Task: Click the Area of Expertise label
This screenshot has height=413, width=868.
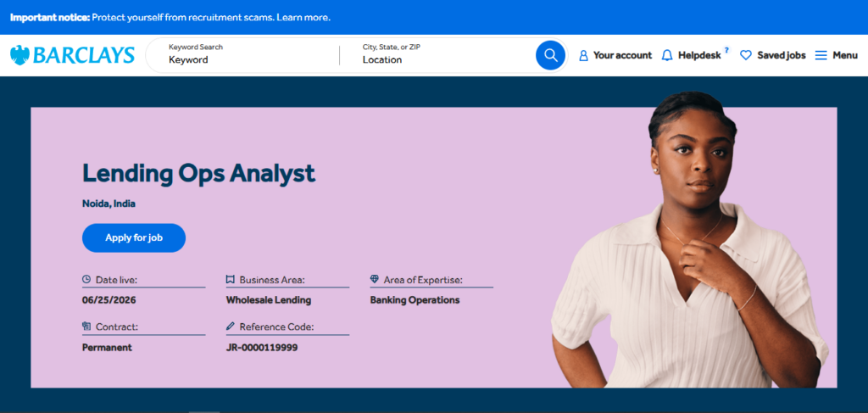Action: tap(423, 280)
